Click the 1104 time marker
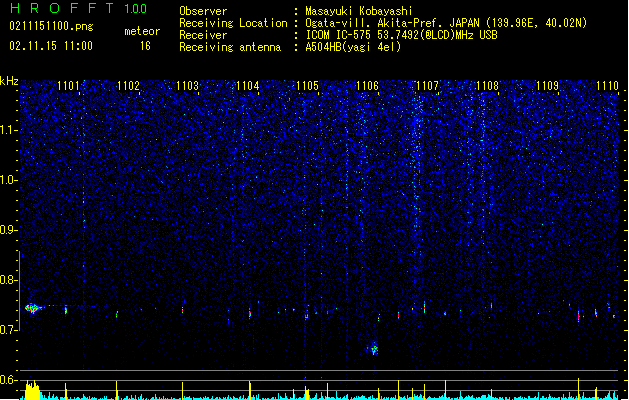 point(248,86)
